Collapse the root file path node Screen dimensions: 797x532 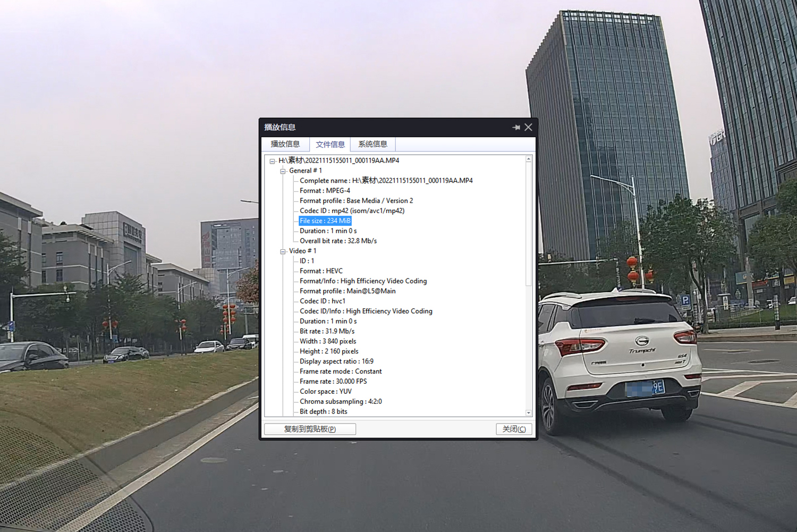click(x=273, y=161)
